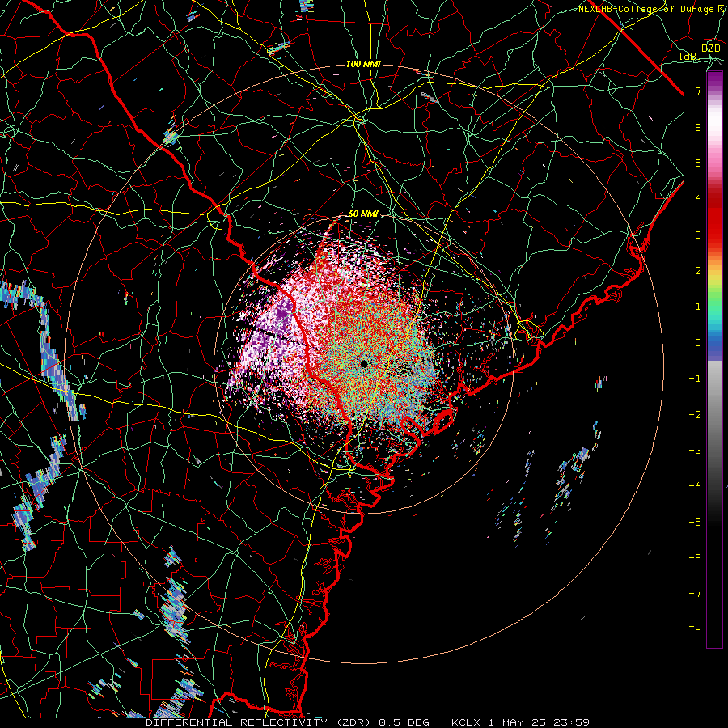Image resolution: width=728 pixels, height=728 pixels.
Task: Click the TH label on the color scale
Action: click(x=695, y=630)
